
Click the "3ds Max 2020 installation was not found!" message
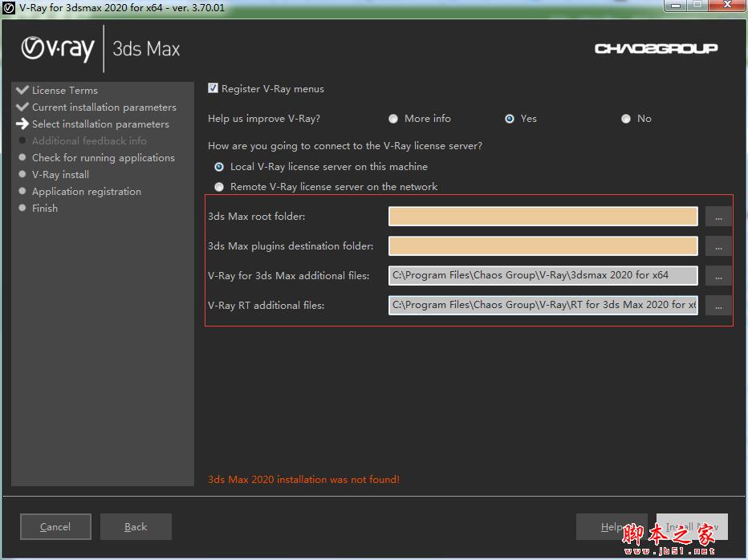pyautogui.click(x=304, y=480)
